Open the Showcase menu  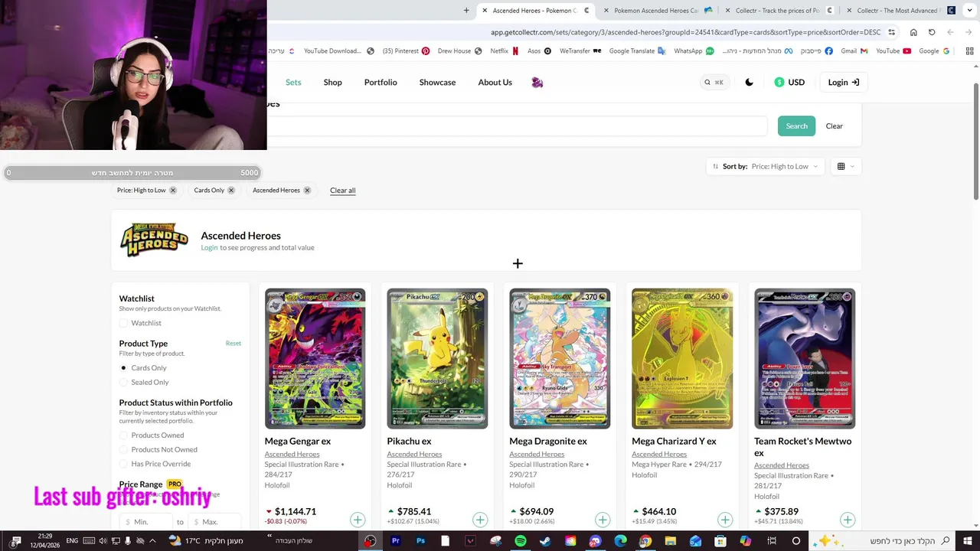(437, 82)
